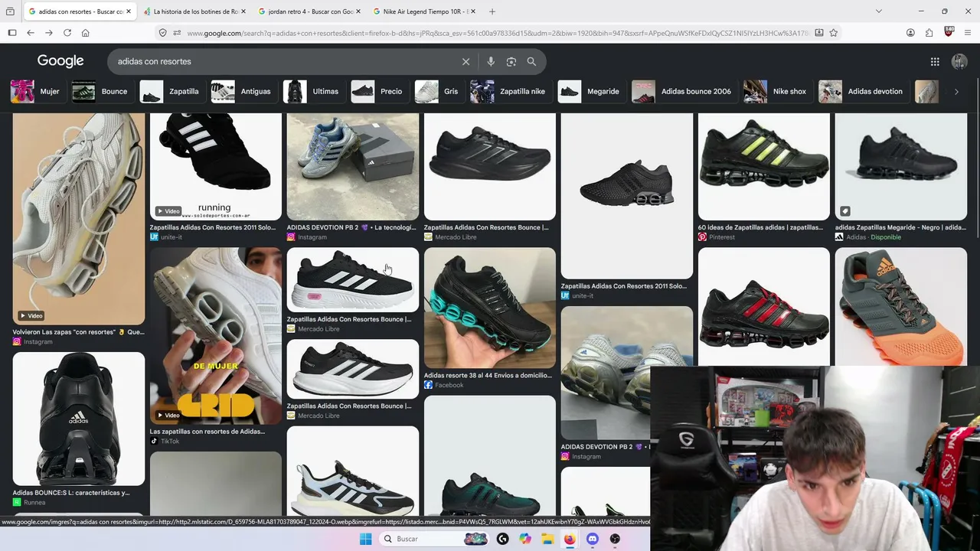Open the 'adidas Zapatillas Megaride - Negro' image
The height and width of the screenshot is (551, 980).
(901, 167)
